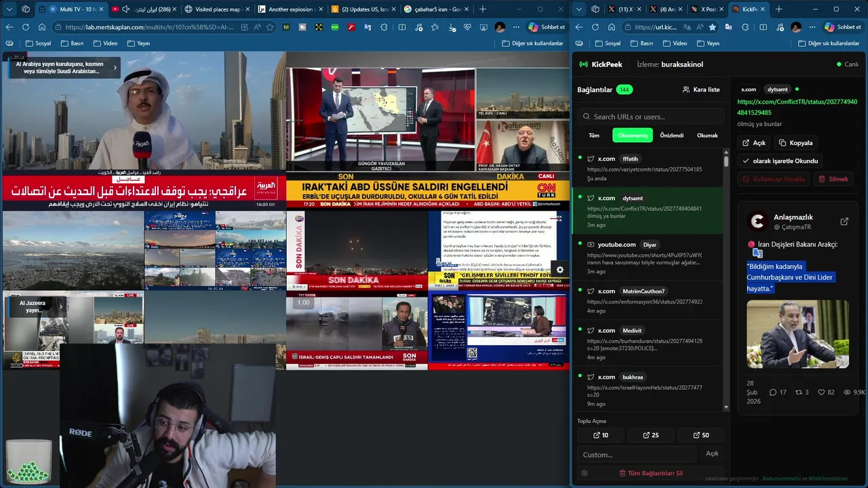Open 50 links in bulk
This screenshot has height=488, width=868.
(x=701, y=435)
